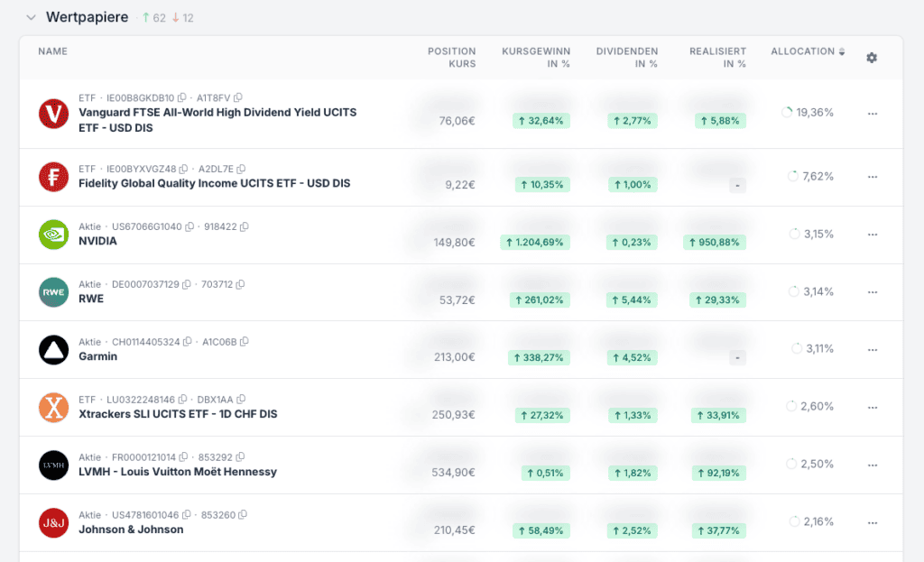Open more options for NVIDIA row
This screenshot has height=562, width=924.
pyautogui.click(x=872, y=235)
